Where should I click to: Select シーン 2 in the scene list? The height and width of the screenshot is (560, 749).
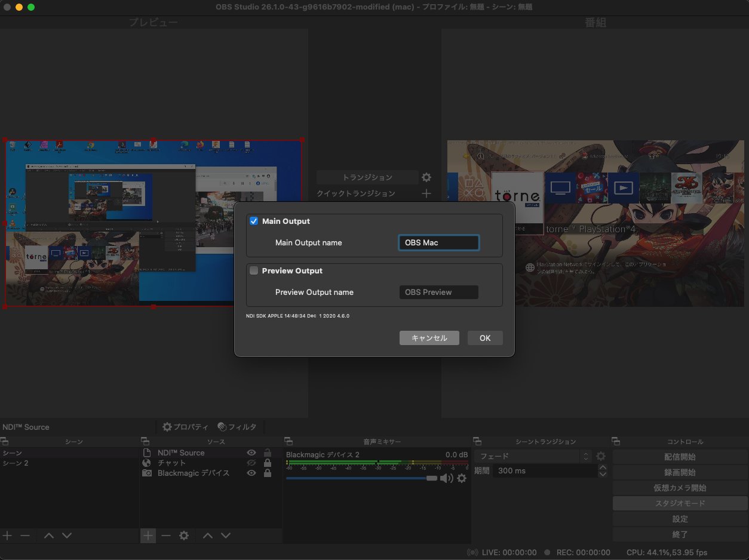pos(69,463)
